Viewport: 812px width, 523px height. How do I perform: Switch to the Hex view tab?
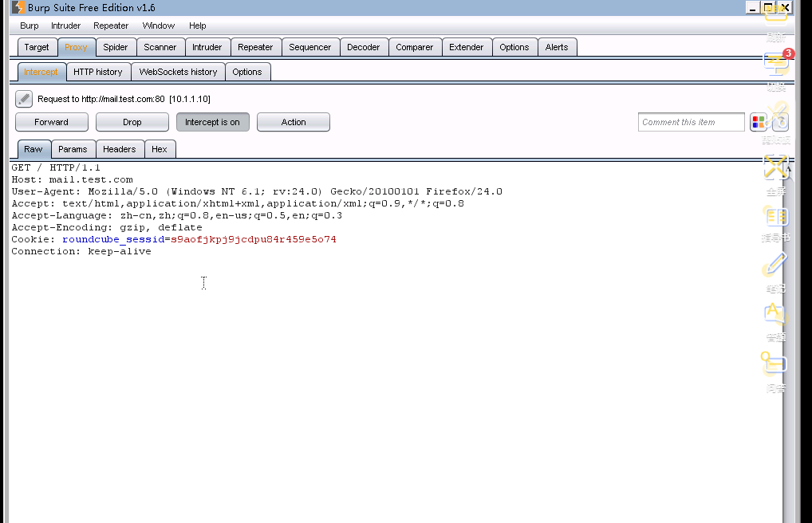coord(160,149)
